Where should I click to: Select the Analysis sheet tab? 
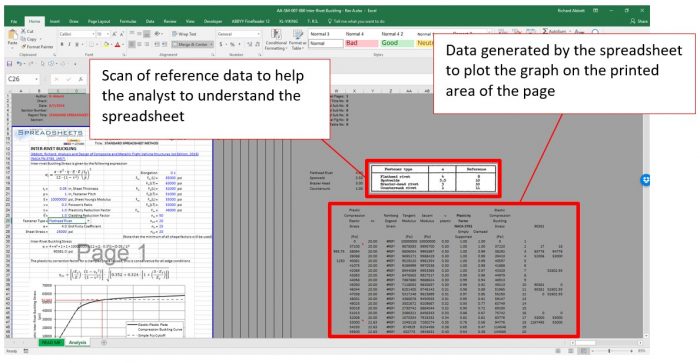point(77,342)
